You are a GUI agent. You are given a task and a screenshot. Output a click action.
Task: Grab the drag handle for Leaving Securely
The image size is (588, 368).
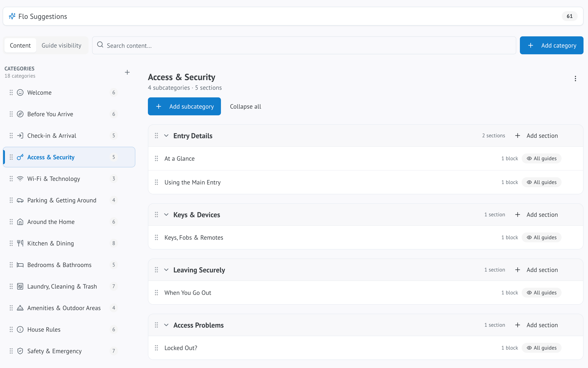[x=156, y=270]
